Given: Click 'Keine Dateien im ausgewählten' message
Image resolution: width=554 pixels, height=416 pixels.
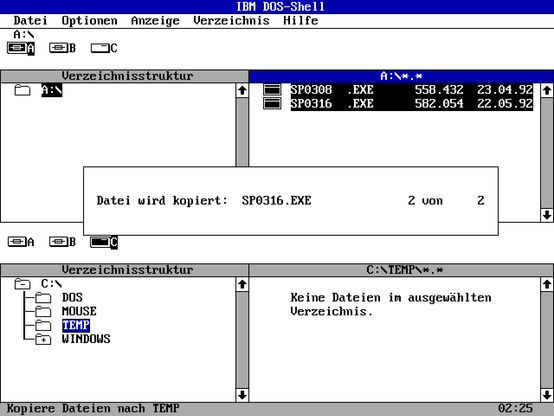Looking at the screenshot, I should (391, 298).
